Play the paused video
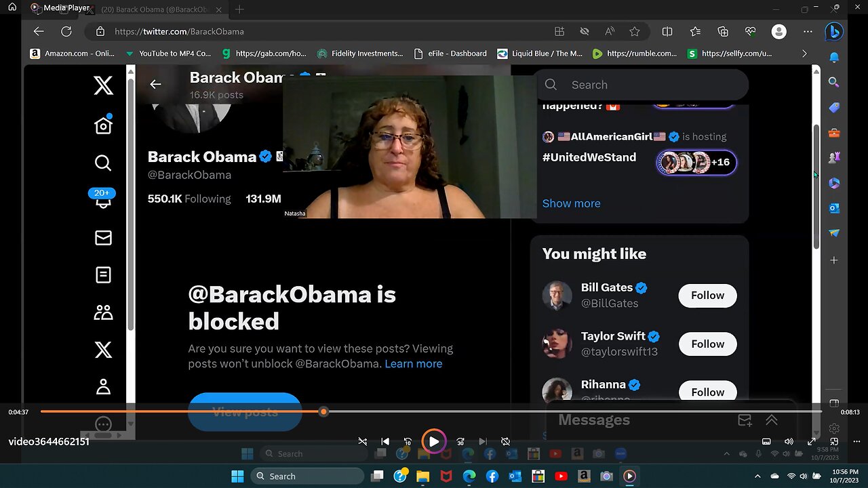The height and width of the screenshot is (488, 868). click(x=434, y=442)
